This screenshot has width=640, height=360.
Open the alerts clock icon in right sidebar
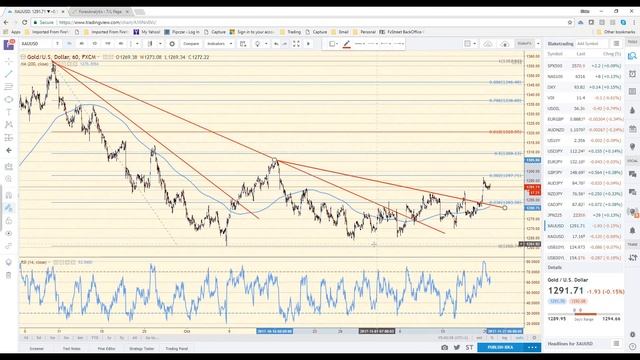pos(632,74)
